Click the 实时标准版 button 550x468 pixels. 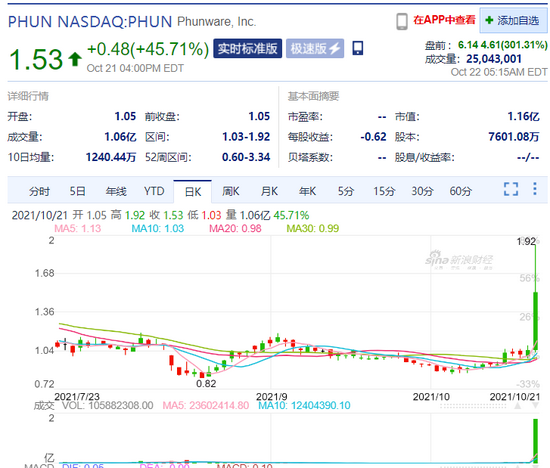click(x=248, y=48)
